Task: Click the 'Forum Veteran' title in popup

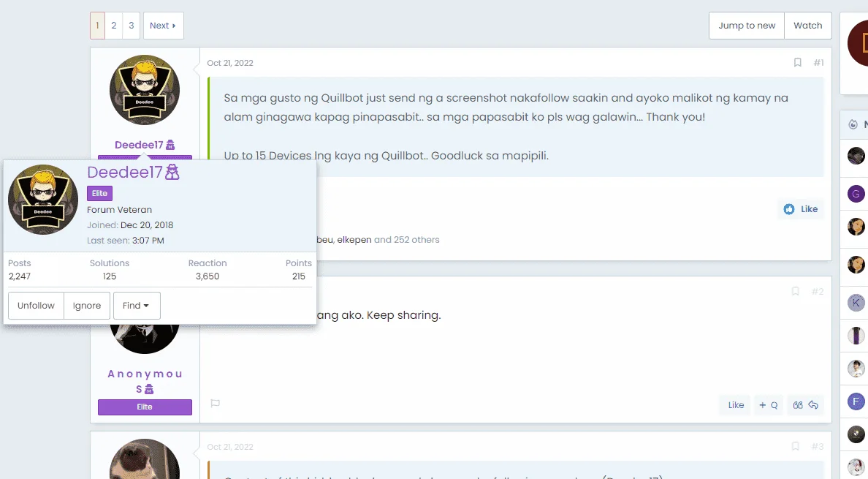Action: point(119,210)
